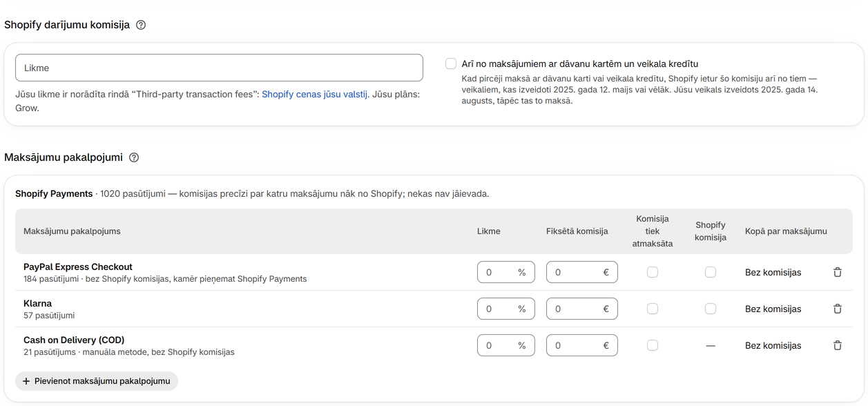Click Bez komisijas total in PayPal row

click(773, 273)
